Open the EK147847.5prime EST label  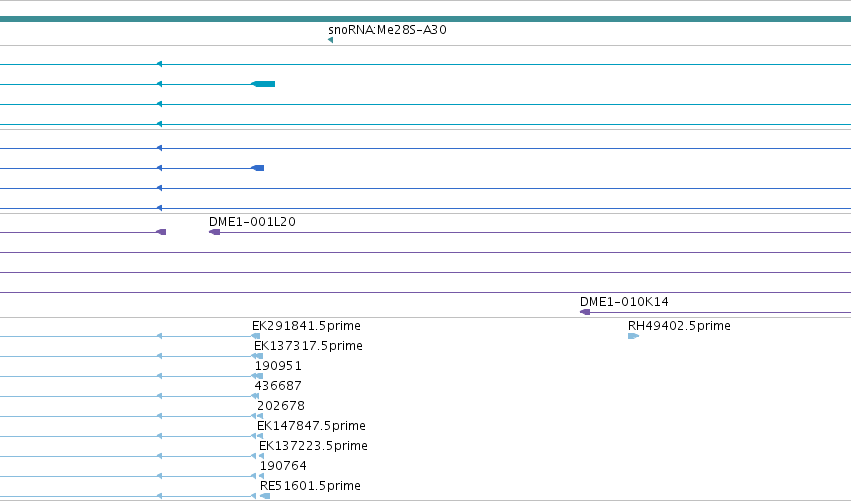(311, 426)
